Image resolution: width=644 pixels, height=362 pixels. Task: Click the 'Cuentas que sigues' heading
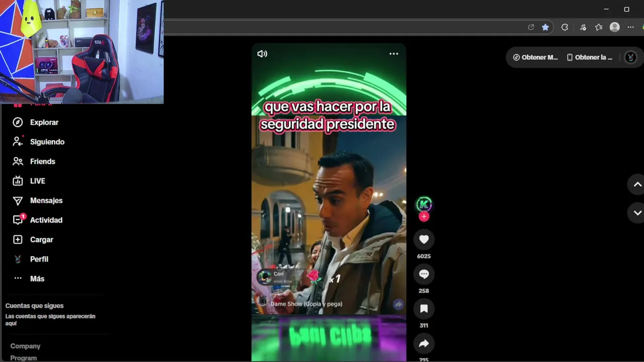34,306
